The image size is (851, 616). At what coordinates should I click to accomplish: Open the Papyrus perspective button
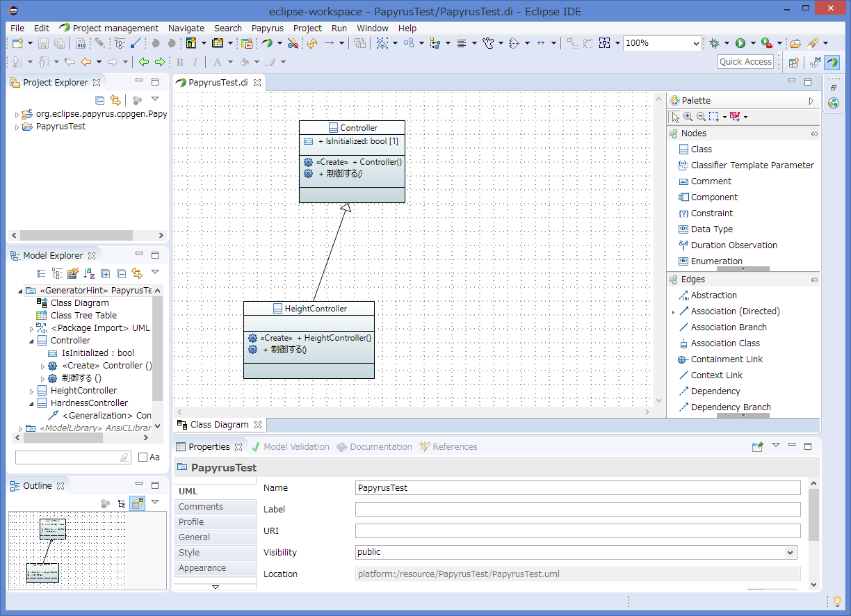pos(832,63)
